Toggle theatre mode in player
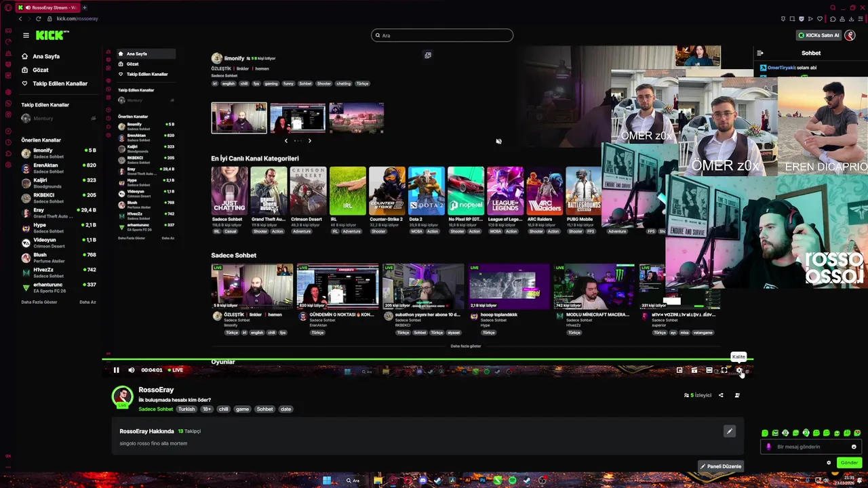 tap(709, 370)
